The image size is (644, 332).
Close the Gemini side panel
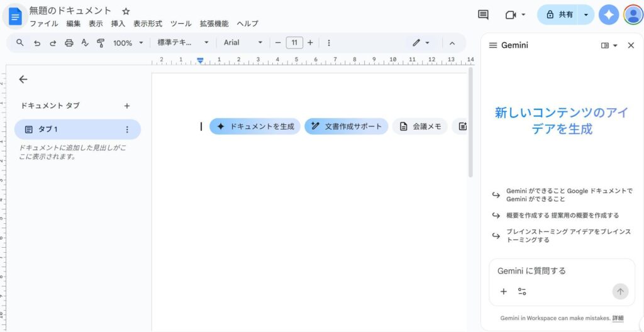point(631,45)
